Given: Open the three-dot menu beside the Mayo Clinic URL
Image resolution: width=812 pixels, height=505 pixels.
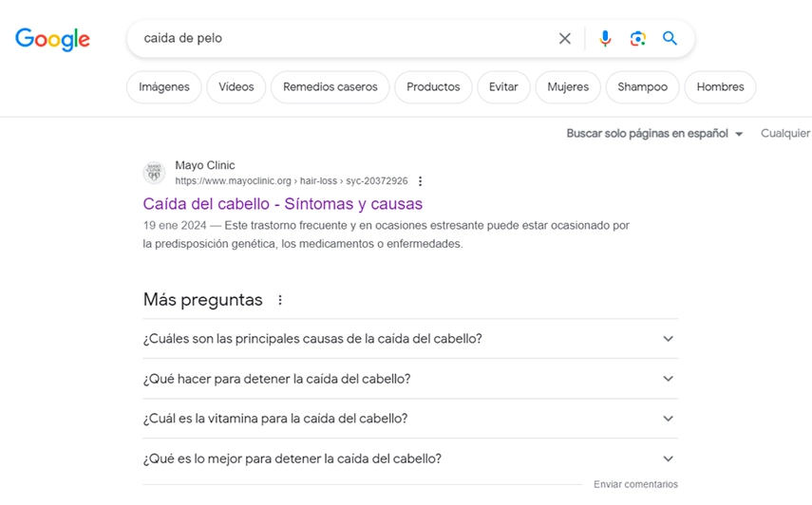Looking at the screenshot, I should [420, 181].
